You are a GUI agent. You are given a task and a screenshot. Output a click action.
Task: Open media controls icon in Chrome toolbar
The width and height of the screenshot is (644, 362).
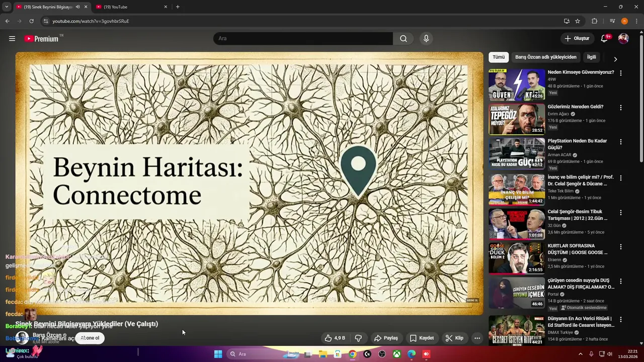(x=612, y=21)
